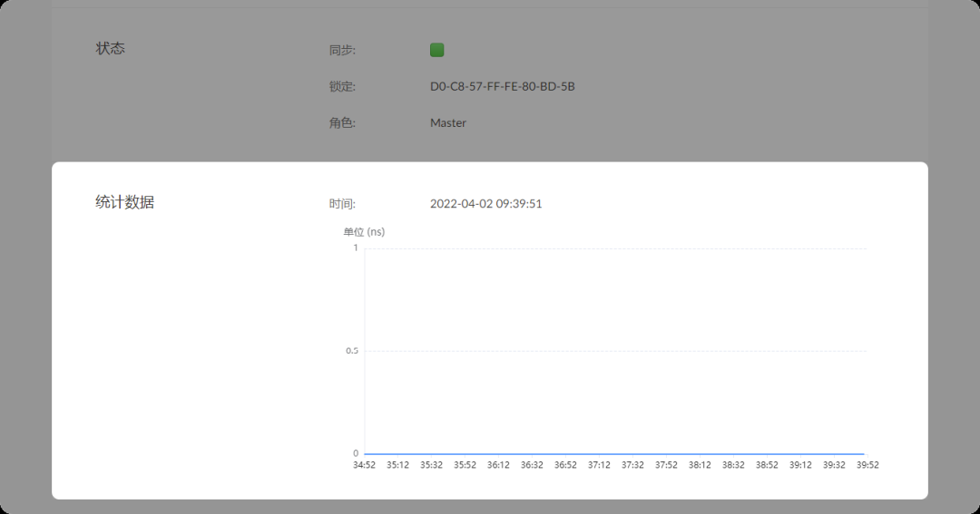Click the 34:52 x-axis time label
The width and height of the screenshot is (980, 514).
364,465
